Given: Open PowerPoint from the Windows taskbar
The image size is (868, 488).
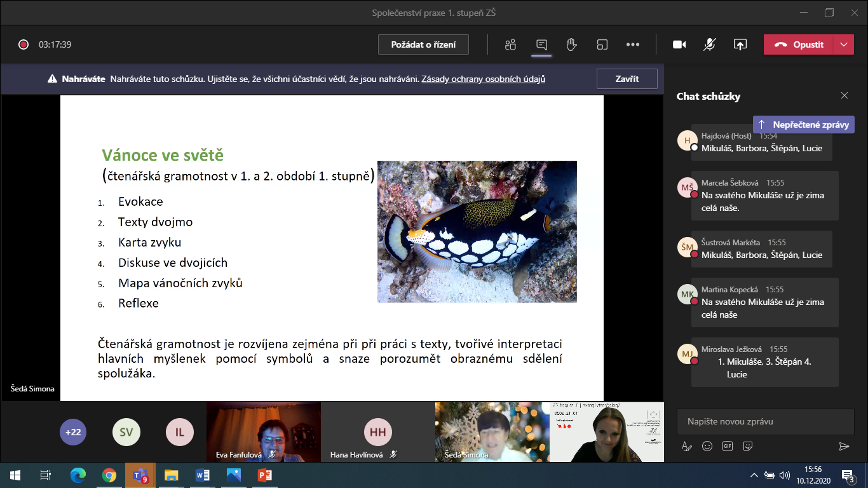Looking at the screenshot, I should coord(264,475).
